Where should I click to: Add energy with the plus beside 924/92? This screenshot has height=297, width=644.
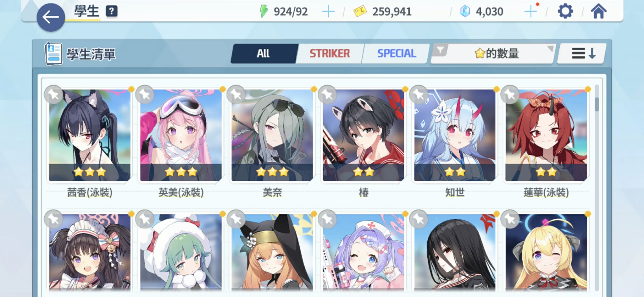(x=328, y=12)
